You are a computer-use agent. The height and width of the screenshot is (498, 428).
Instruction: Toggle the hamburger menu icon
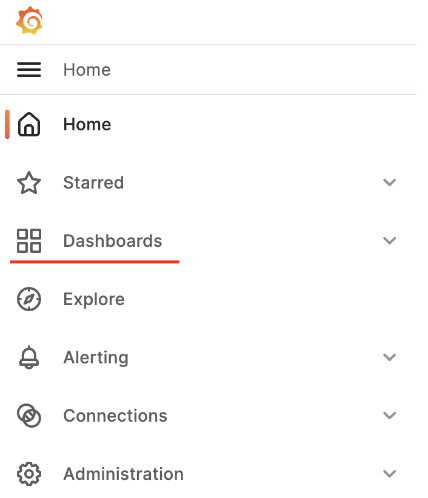(x=29, y=70)
